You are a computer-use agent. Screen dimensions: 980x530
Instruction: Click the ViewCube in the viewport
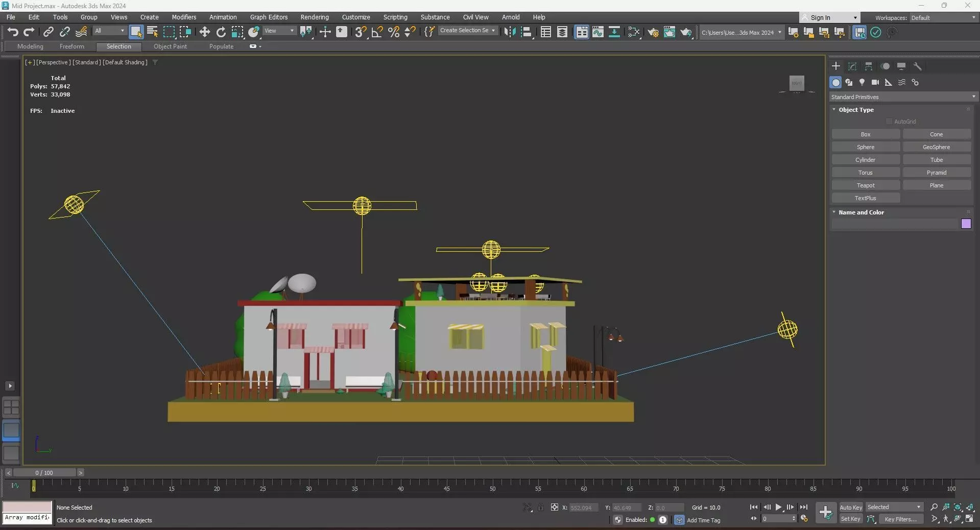point(797,83)
